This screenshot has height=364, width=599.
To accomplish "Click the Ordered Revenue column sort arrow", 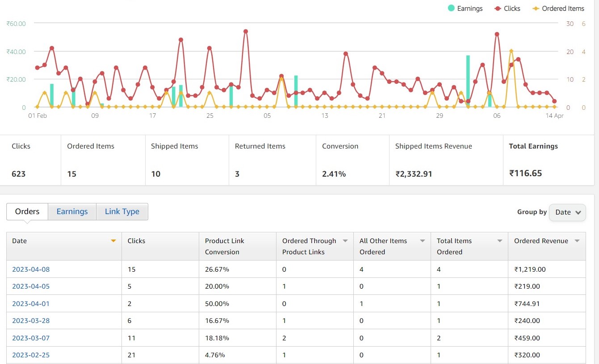I will (577, 240).
